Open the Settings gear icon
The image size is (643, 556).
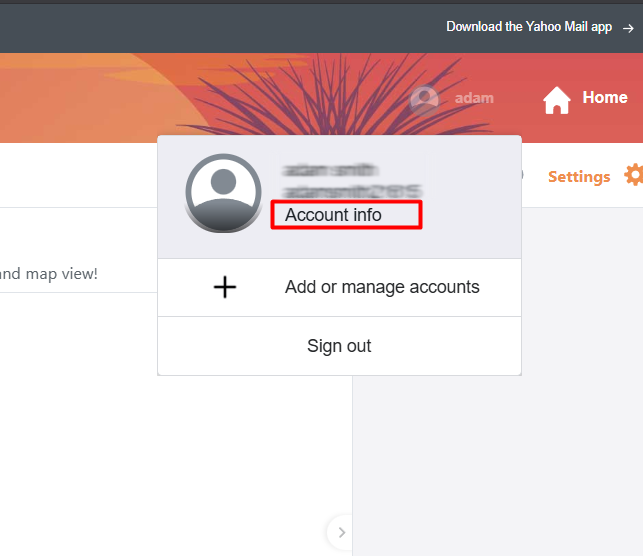point(634,176)
